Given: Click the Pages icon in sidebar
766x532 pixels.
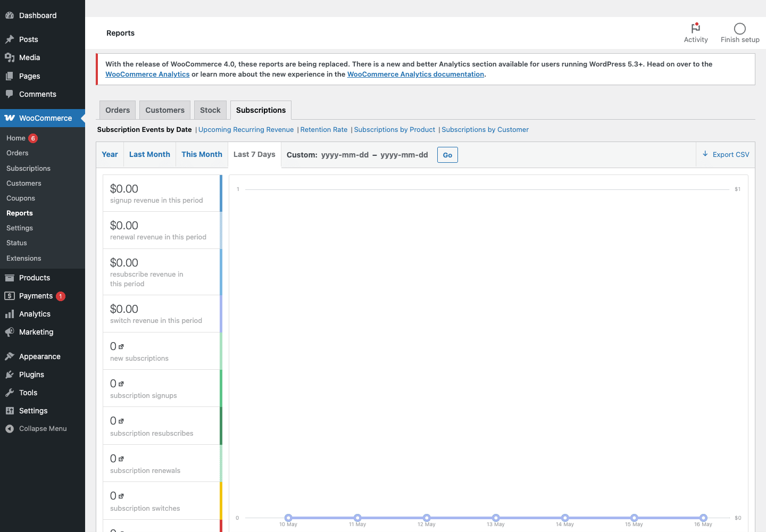Looking at the screenshot, I should pos(10,76).
